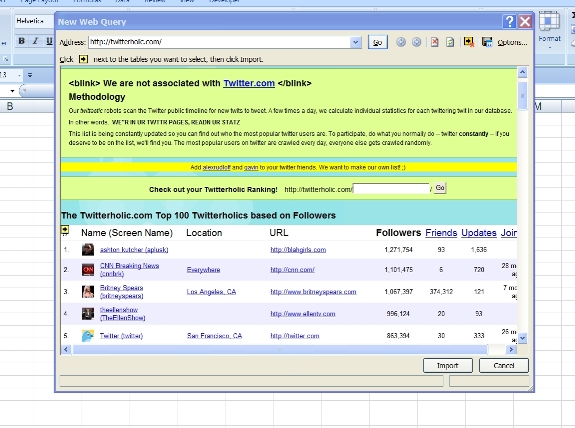Image resolution: width=575 pixels, height=428 pixels.
Task: Click the alexrudloff link in yellow banner
Action: click(216, 167)
